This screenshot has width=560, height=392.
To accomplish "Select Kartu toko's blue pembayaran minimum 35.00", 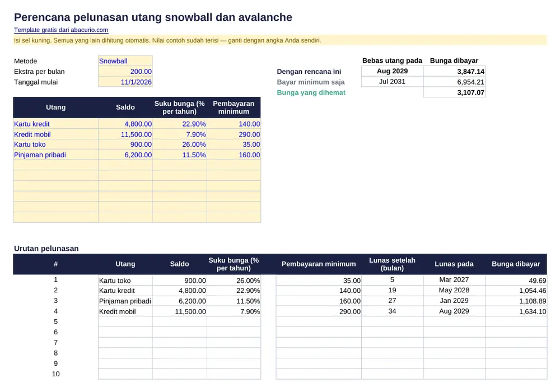I will [x=234, y=144].
